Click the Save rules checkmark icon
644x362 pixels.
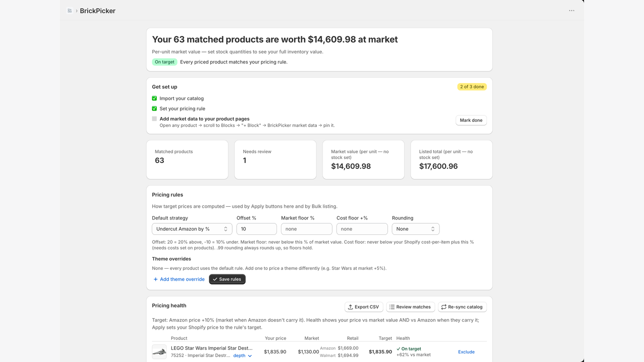coord(215,279)
